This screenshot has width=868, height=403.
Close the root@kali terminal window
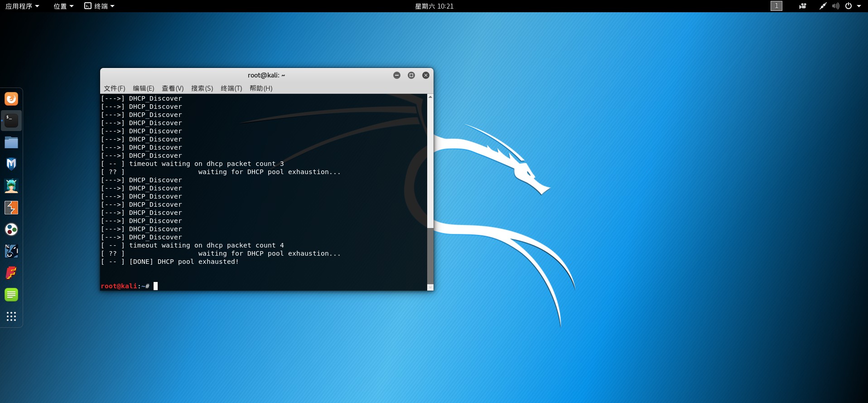coord(426,75)
